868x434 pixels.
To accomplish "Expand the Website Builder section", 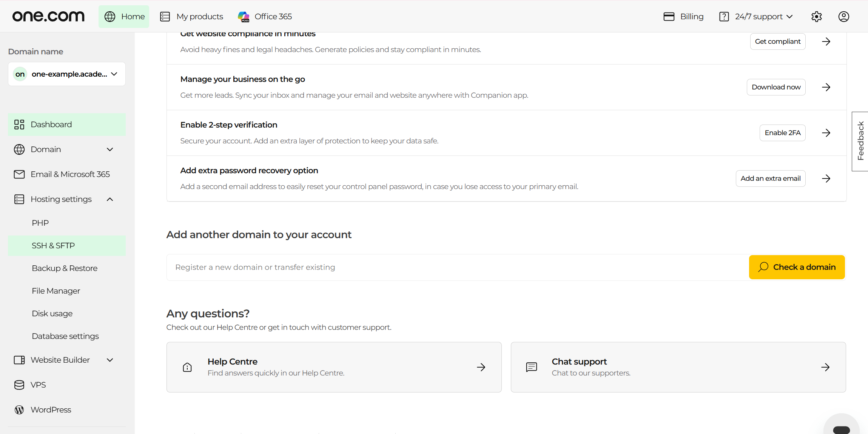I will [x=67, y=360].
